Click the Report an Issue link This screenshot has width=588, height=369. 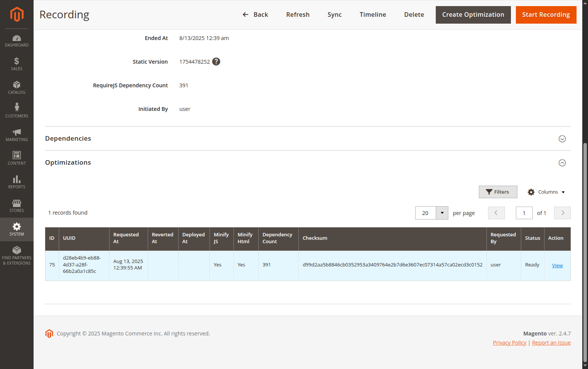point(551,343)
